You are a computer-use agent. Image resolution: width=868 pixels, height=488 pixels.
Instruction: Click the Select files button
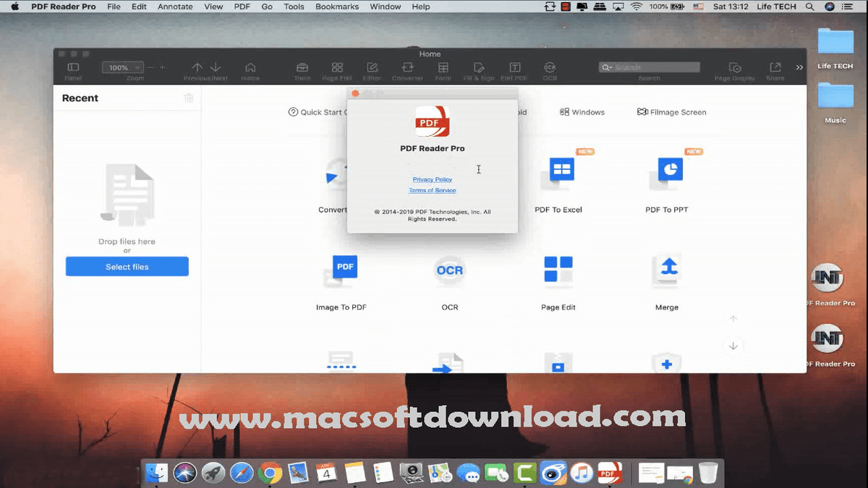[127, 266]
